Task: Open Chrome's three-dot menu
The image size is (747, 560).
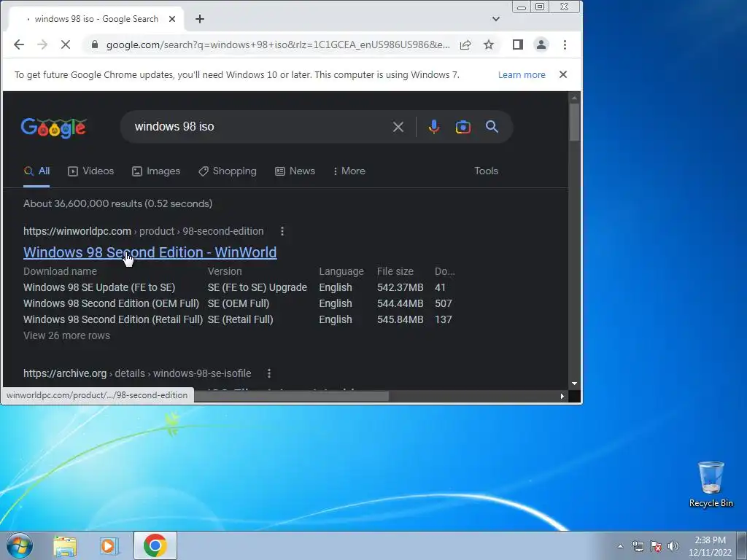Action: 565,44
